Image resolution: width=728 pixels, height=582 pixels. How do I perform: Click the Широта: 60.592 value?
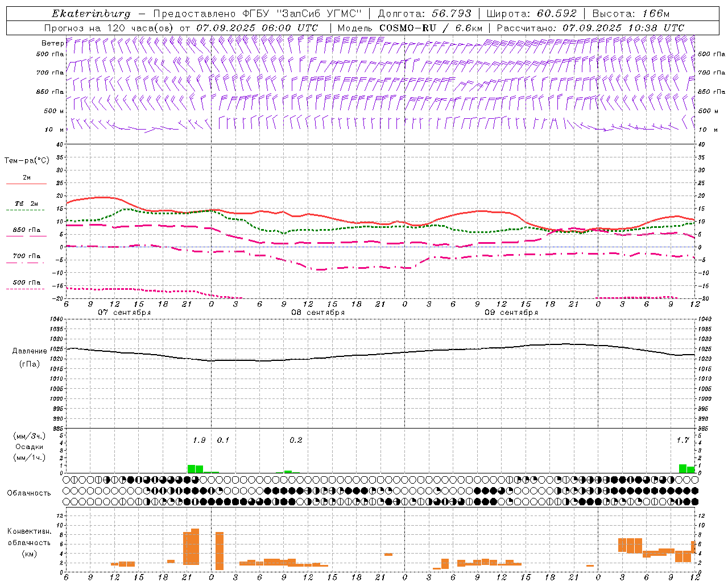click(x=531, y=14)
